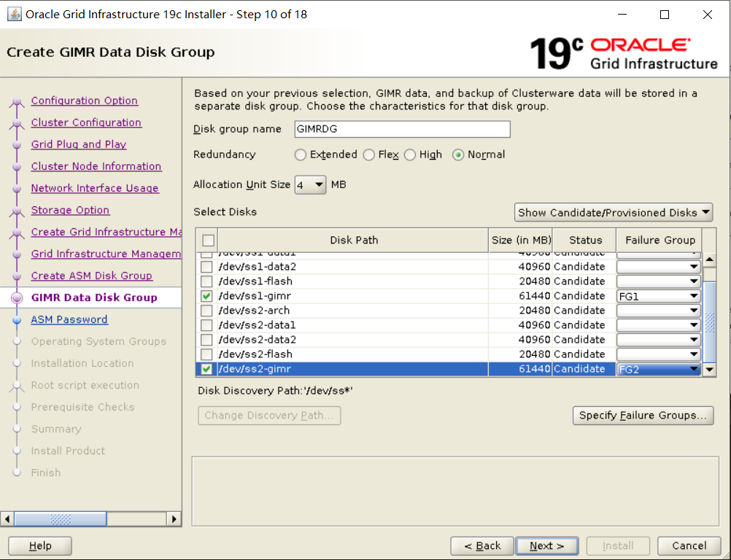Click disk table scroll up arrow

709,260
